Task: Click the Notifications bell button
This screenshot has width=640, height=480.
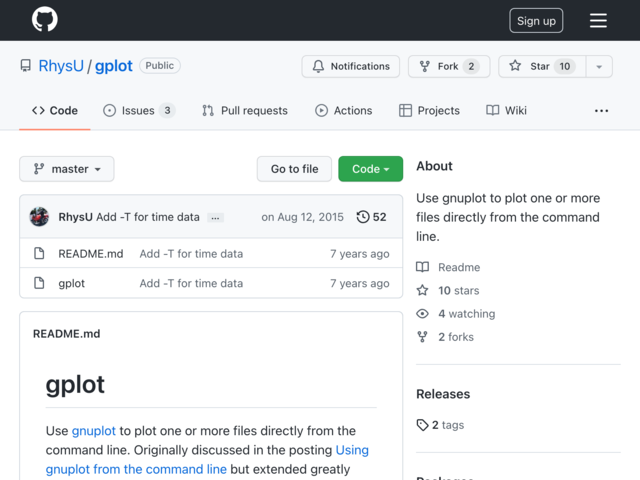Action: 351,66
